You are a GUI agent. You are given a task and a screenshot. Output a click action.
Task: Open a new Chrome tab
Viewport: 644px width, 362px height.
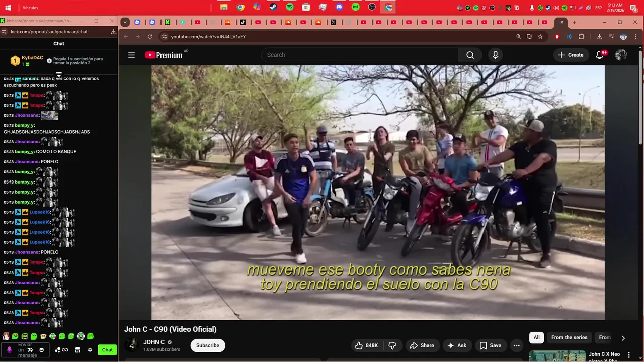pyautogui.click(x=574, y=22)
